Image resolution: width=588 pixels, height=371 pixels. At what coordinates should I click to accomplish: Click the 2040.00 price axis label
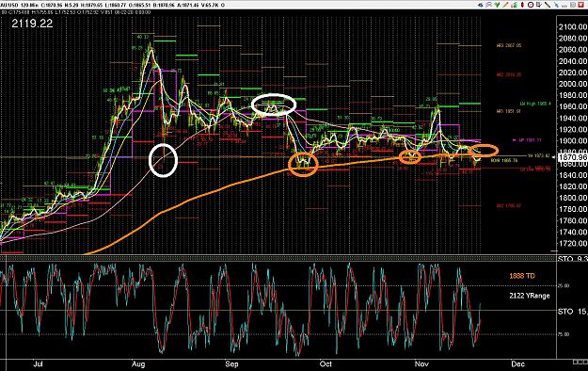(x=573, y=61)
